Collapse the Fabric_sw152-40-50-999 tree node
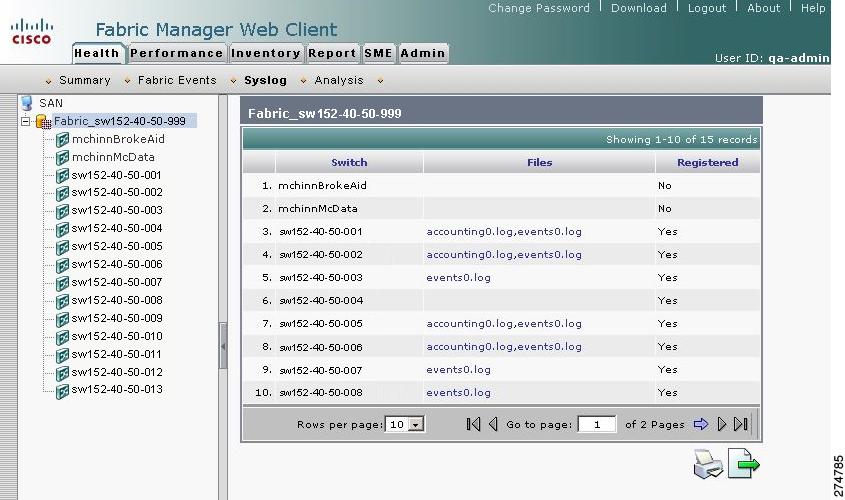 click(x=25, y=121)
